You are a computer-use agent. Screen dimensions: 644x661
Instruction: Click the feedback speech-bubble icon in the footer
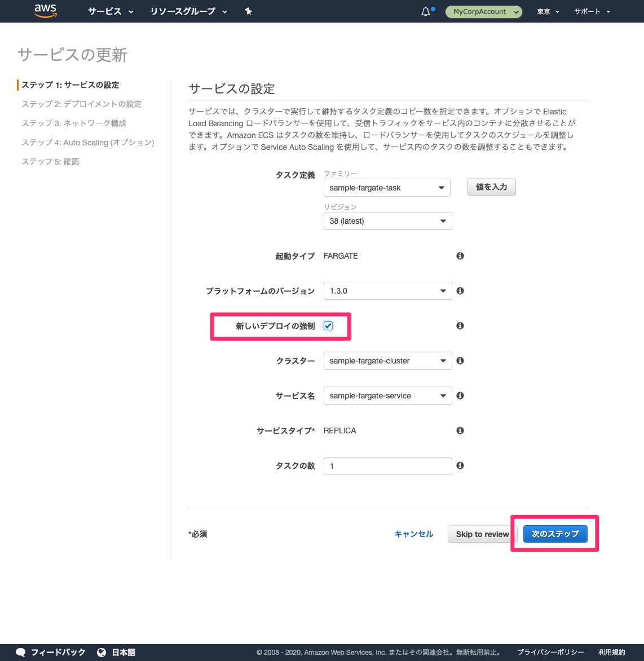(20, 652)
